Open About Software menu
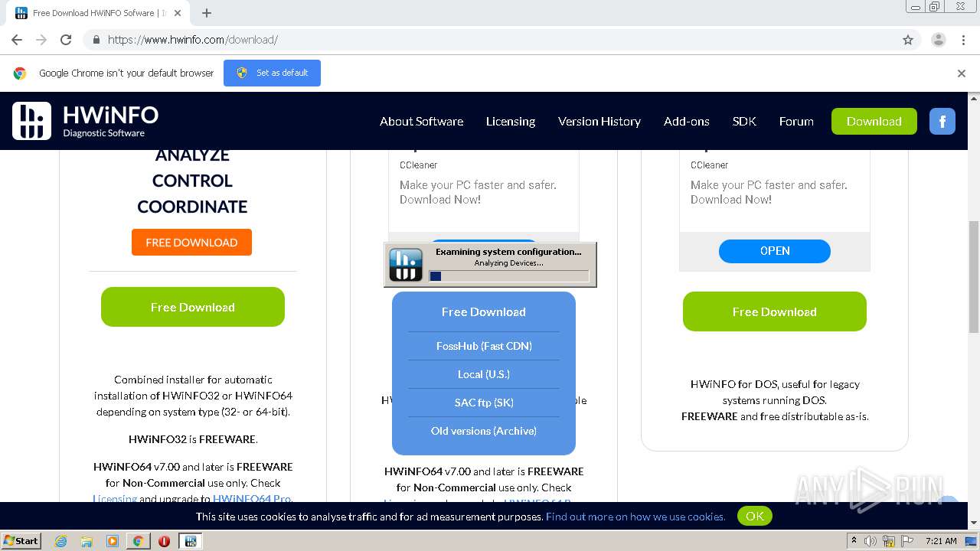980x551 pixels. click(x=421, y=121)
